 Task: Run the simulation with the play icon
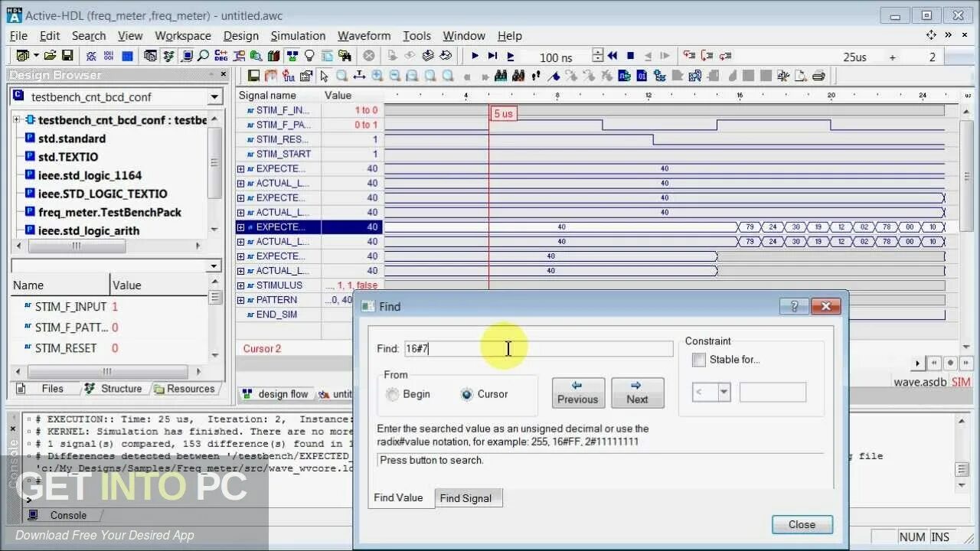[x=475, y=56]
